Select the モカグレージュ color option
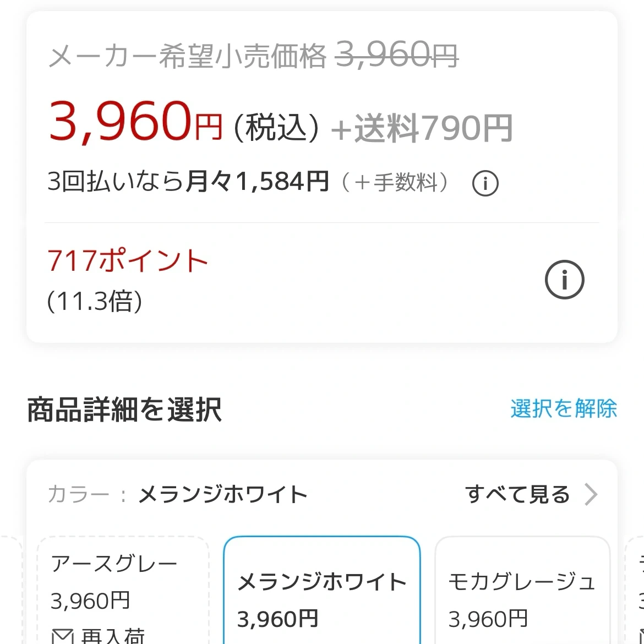This screenshot has height=644, width=644. [522, 590]
